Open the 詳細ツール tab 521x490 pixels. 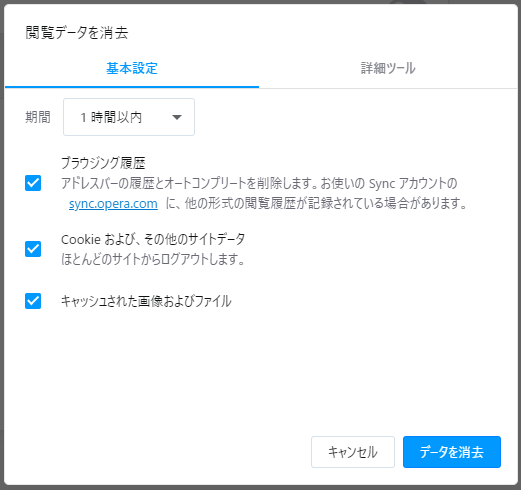[388, 68]
